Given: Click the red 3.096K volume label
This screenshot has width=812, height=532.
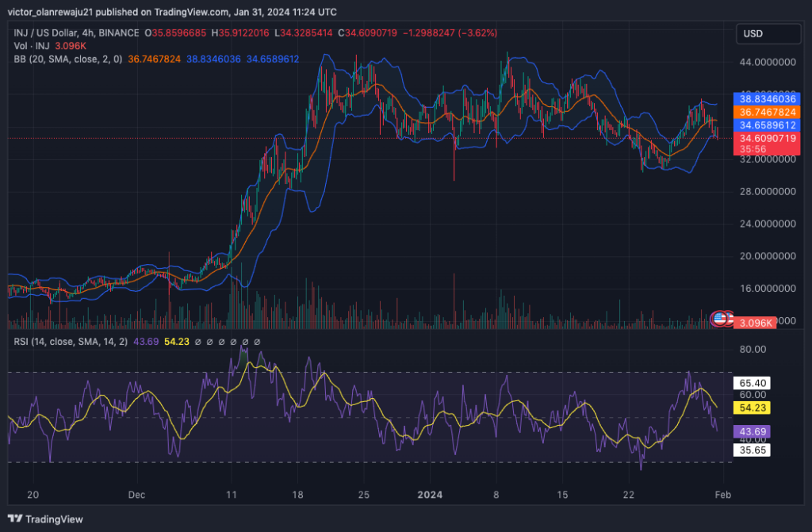Looking at the screenshot, I should [758, 323].
